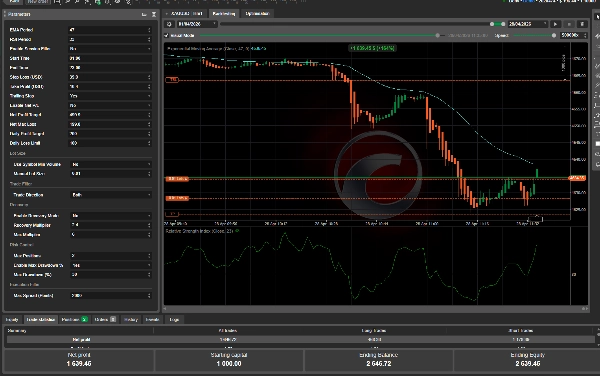Click the All trades column header
The height and width of the screenshot is (376, 600).
[228, 330]
